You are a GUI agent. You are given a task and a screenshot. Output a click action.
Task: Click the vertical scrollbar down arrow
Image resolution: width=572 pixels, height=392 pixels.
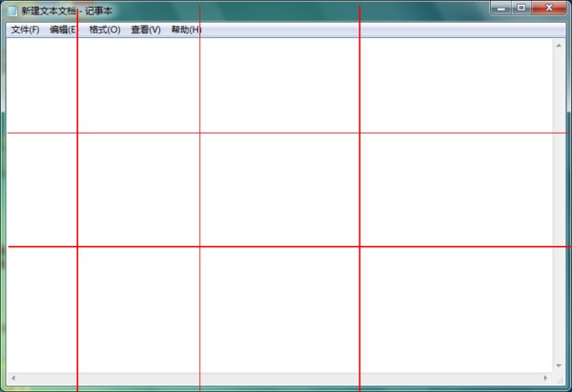click(560, 365)
